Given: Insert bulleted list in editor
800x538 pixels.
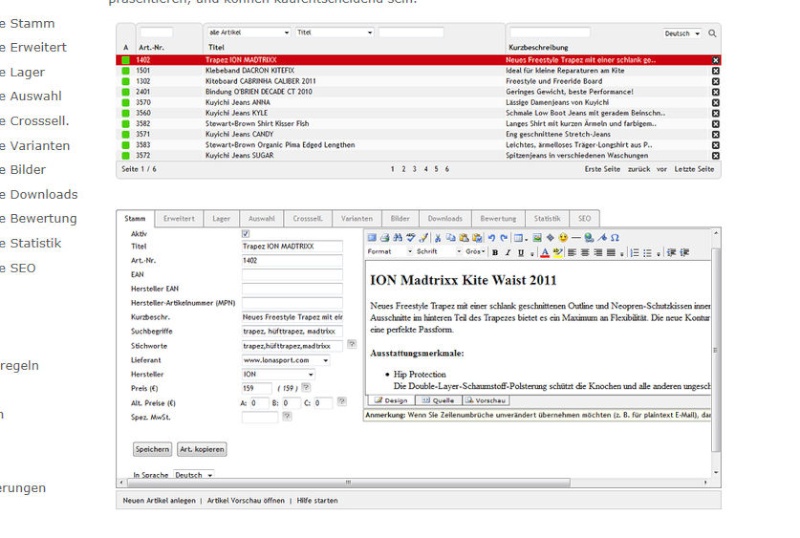Looking at the screenshot, I should pyautogui.click(x=647, y=252).
